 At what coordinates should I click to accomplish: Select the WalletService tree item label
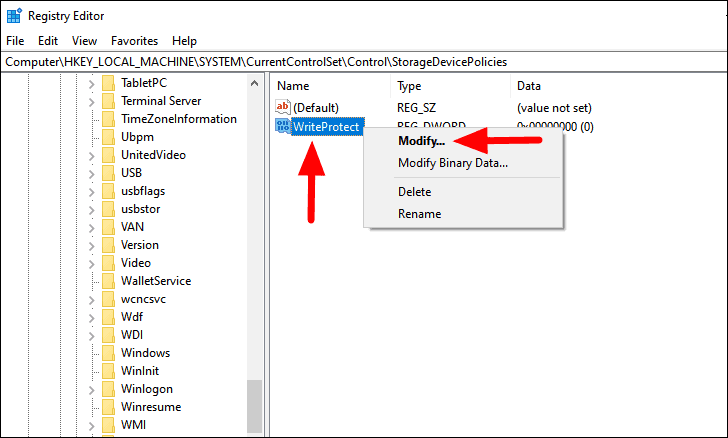point(156,281)
